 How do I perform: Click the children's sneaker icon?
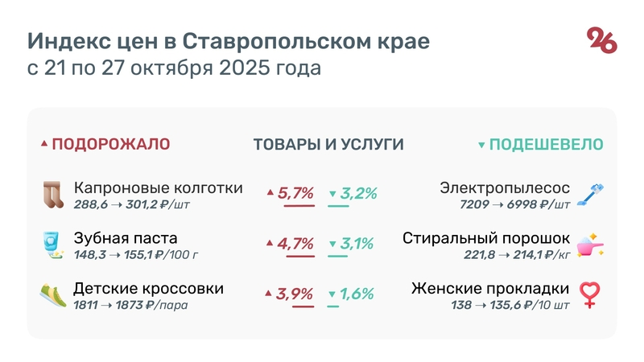click(52, 294)
